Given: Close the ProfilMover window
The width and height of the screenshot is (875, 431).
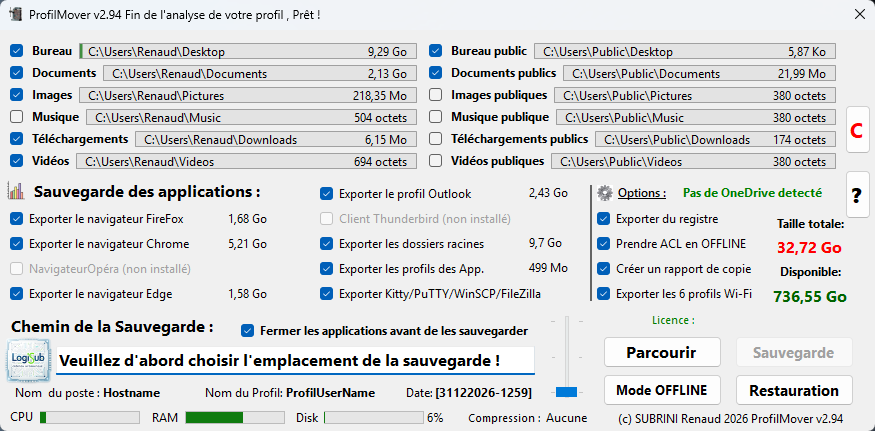Looking at the screenshot, I should pyautogui.click(x=859, y=15).
